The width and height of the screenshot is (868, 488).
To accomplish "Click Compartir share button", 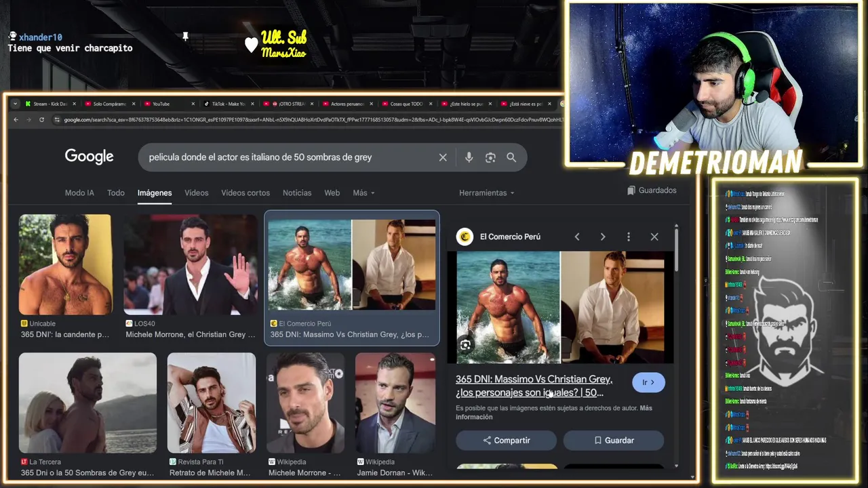I will pos(506,441).
